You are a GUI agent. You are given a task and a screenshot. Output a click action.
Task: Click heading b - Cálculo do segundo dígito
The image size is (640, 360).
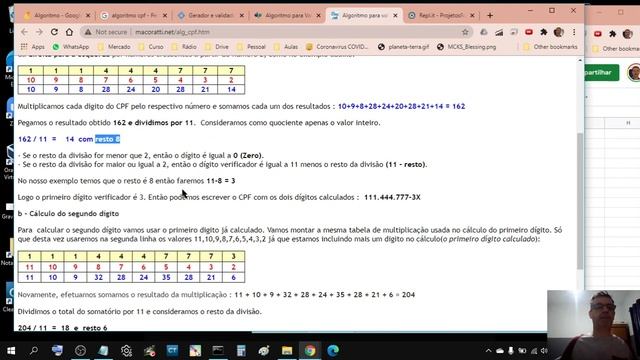(x=68, y=213)
